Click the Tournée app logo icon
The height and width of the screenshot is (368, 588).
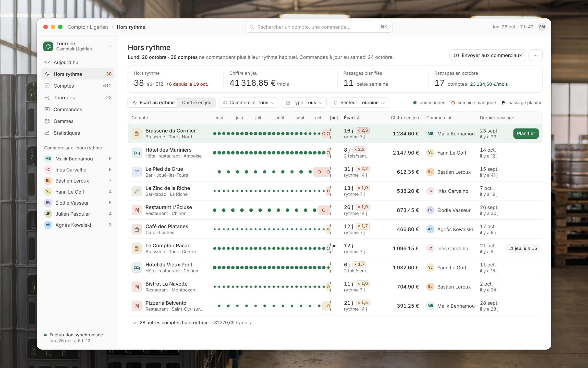48,46
